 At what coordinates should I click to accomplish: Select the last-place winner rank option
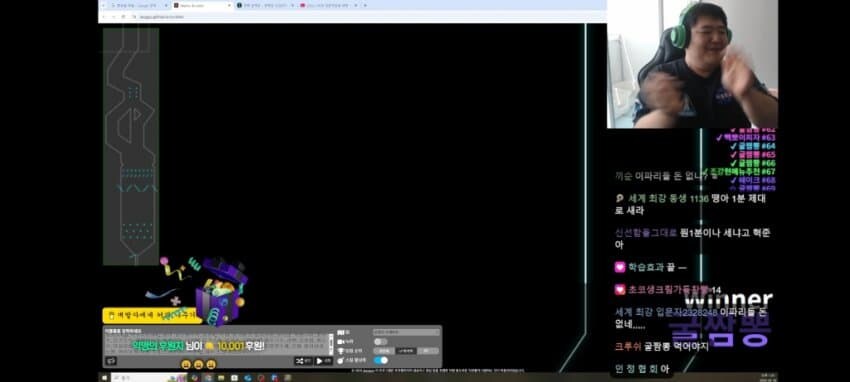click(428, 351)
